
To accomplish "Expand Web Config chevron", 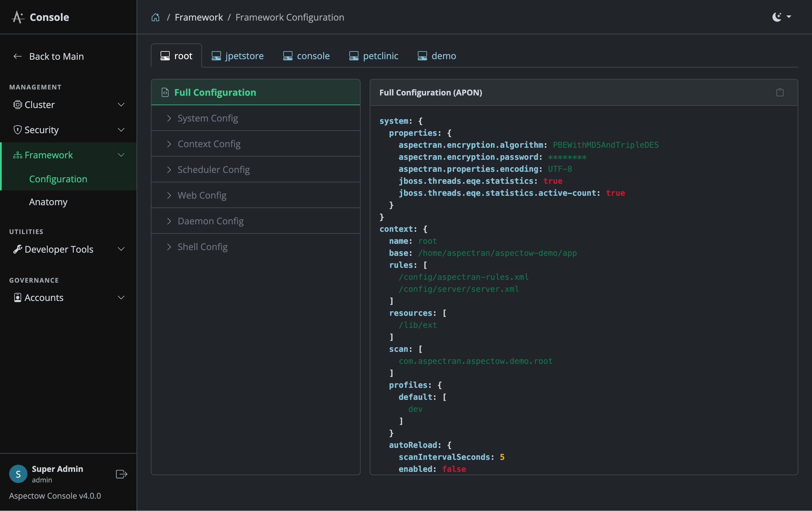I will 169,195.
